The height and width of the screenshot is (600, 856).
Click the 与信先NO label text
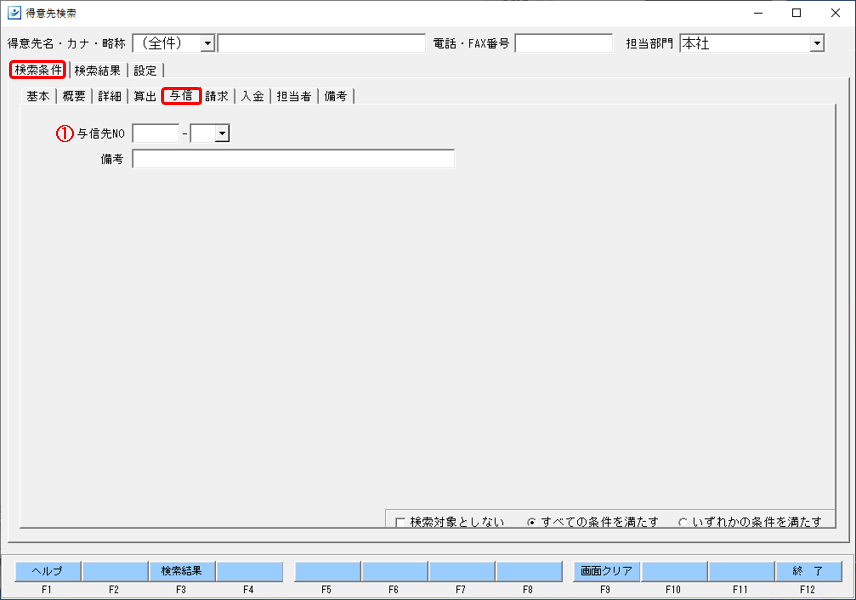pyautogui.click(x=100, y=133)
